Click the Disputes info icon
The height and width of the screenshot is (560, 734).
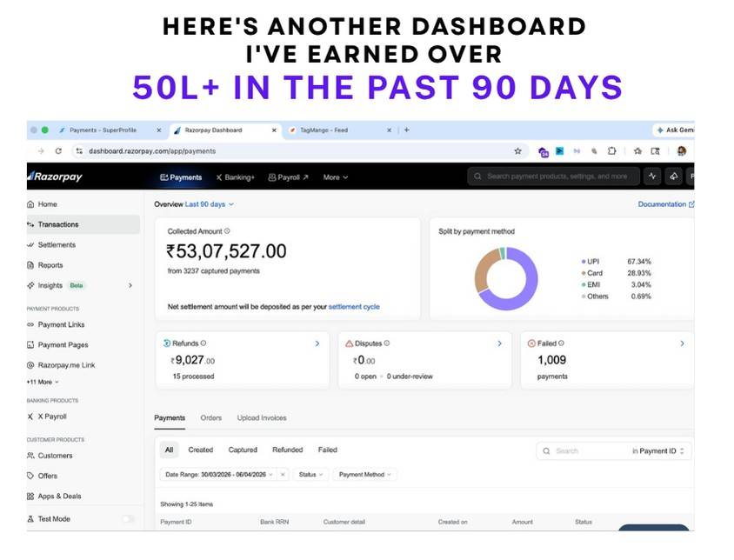[x=387, y=343]
